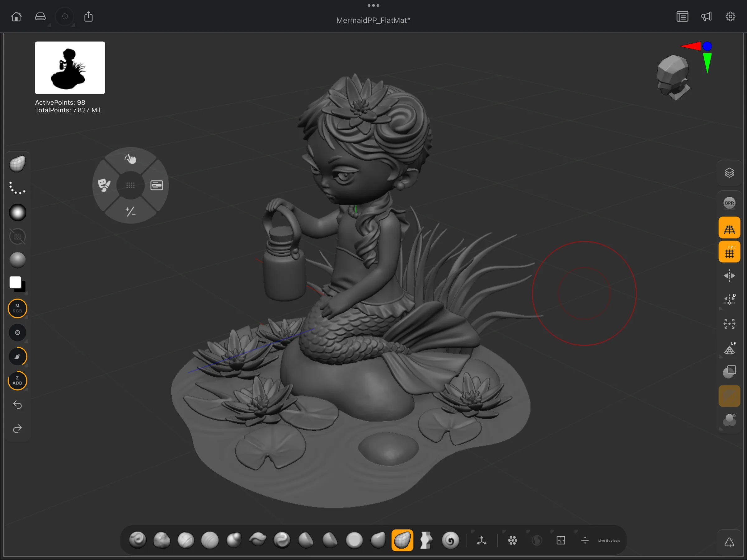Activate BPR render mode

(x=730, y=203)
